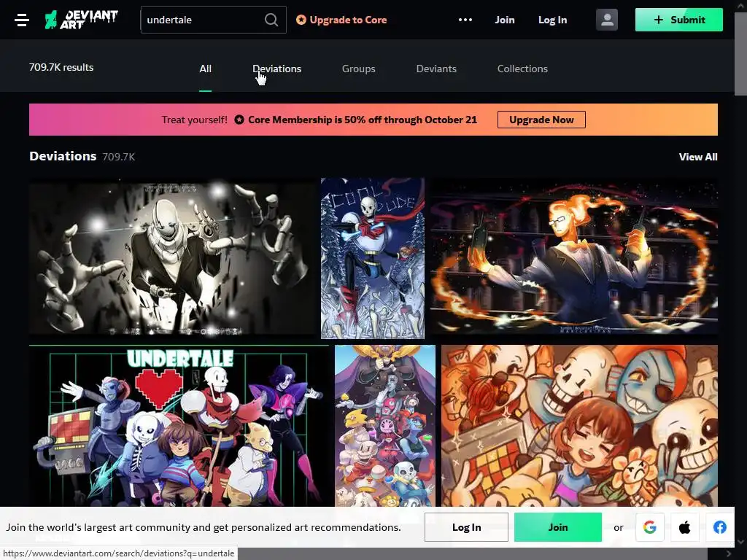Viewport: 747px width, 560px height.
Task: Click the 'Treat yourself!' banner text
Action: tap(194, 120)
